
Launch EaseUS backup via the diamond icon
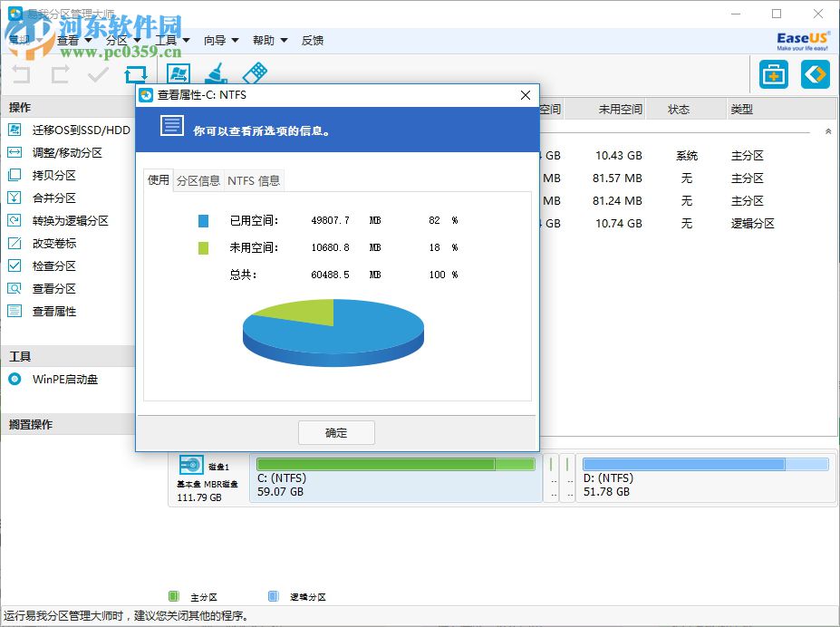(813, 74)
